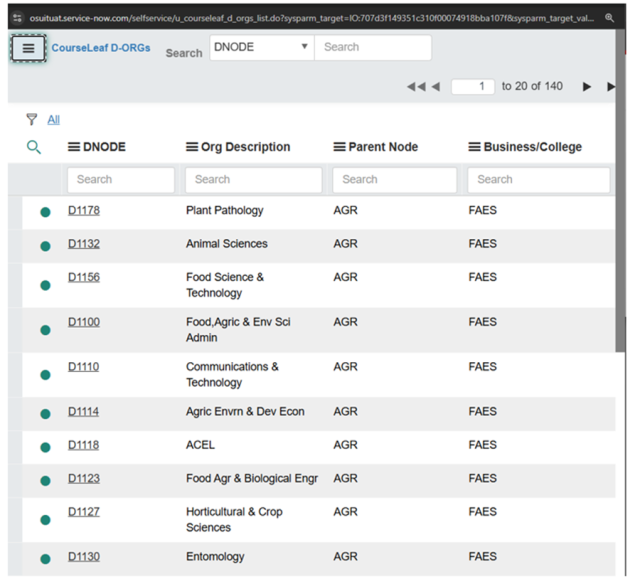Open record D1156

pos(84,278)
